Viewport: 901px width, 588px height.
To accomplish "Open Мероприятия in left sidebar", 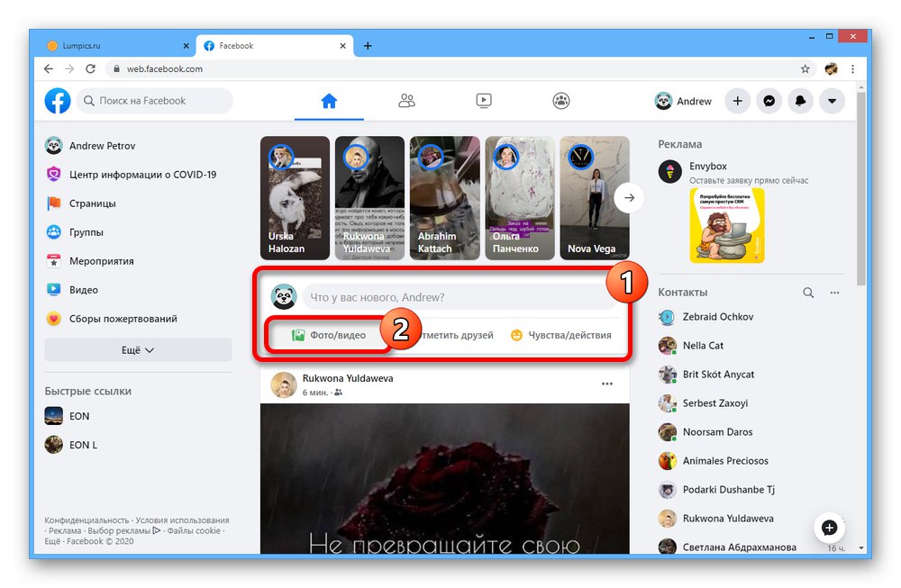I will (x=138, y=261).
